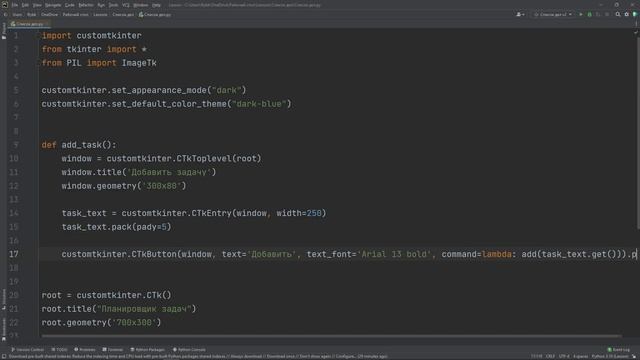
Task: Click the set_default_color_theme("dark-blue") line
Action: tap(167, 104)
